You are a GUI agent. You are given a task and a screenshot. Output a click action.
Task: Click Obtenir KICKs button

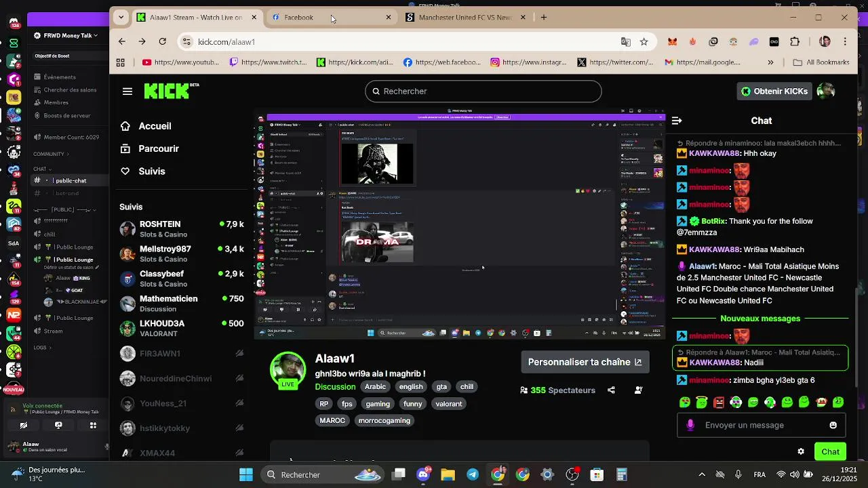774,91
